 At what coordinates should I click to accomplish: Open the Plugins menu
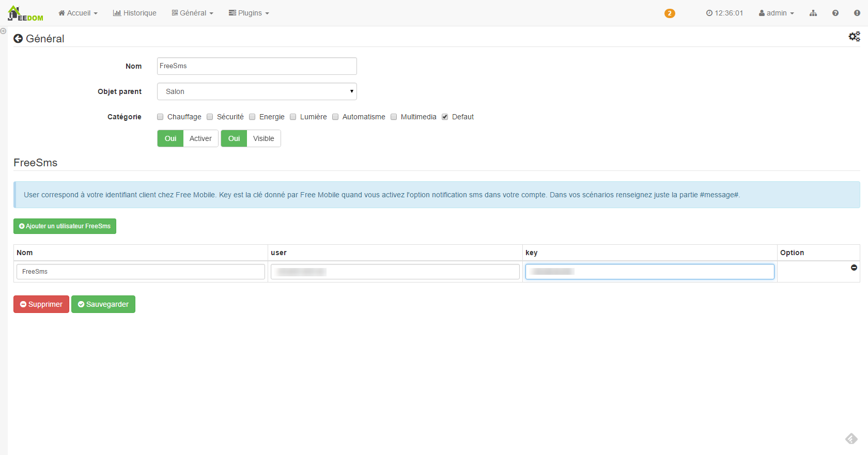tap(249, 13)
